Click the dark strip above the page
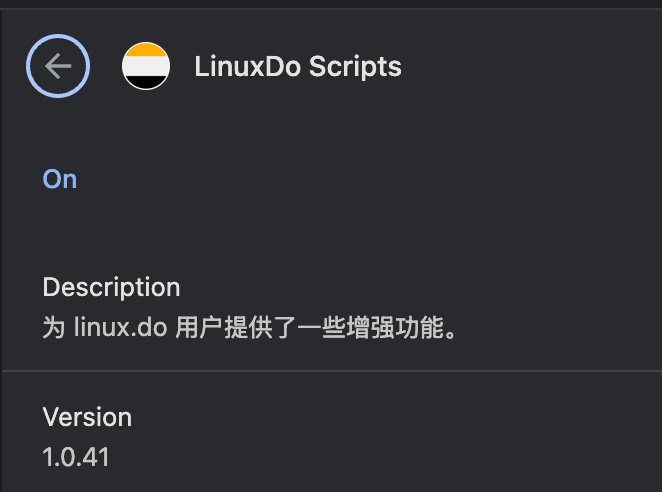The image size is (662, 492). pyautogui.click(x=331, y=4)
